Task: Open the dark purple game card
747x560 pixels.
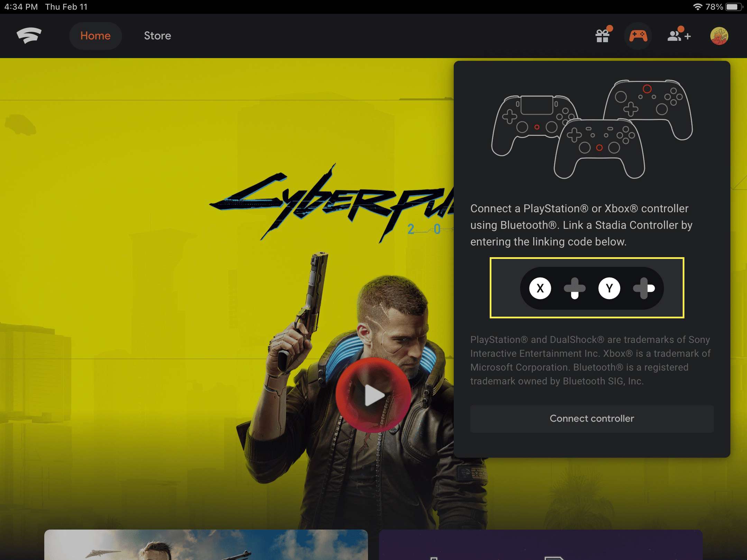Action: 541,544
